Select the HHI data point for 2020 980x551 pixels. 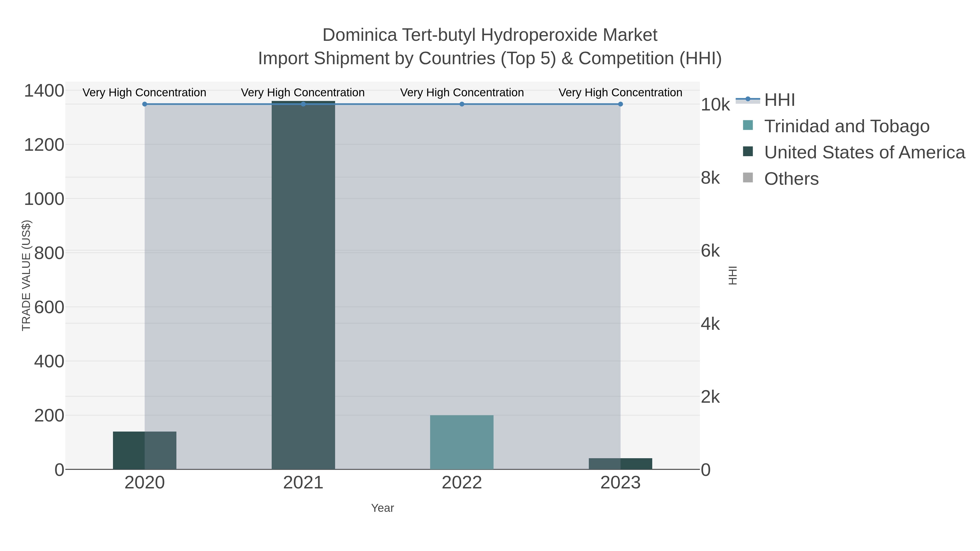(145, 104)
